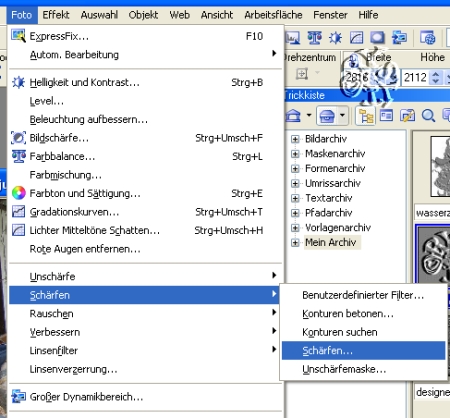The image size is (450, 418).
Task: Expand the Mein Archiv tree node
Action: (x=295, y=242)
